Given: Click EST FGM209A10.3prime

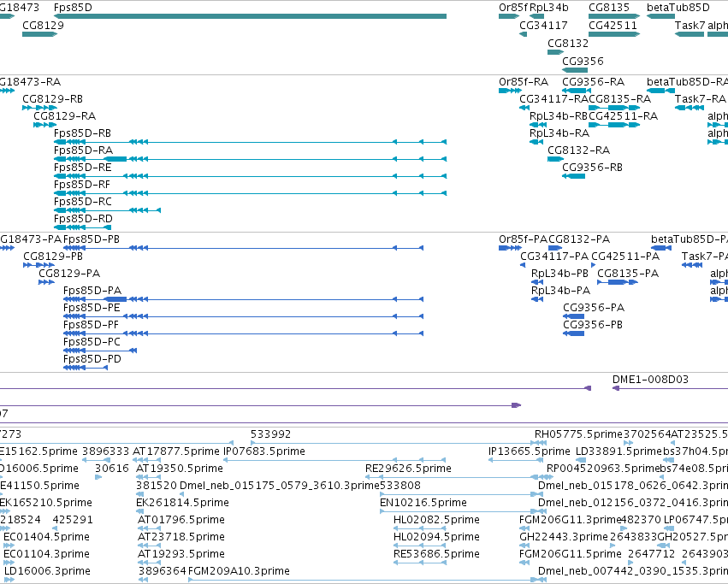Looking at the screenshot, I should pyautogui.click(x=239, y=572).
